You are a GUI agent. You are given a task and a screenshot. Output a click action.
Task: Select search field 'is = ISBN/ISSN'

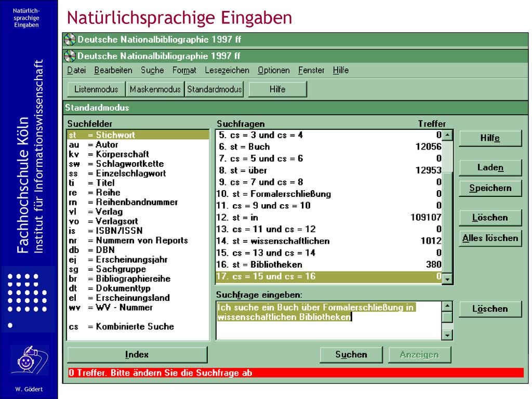tap(138, 231)
